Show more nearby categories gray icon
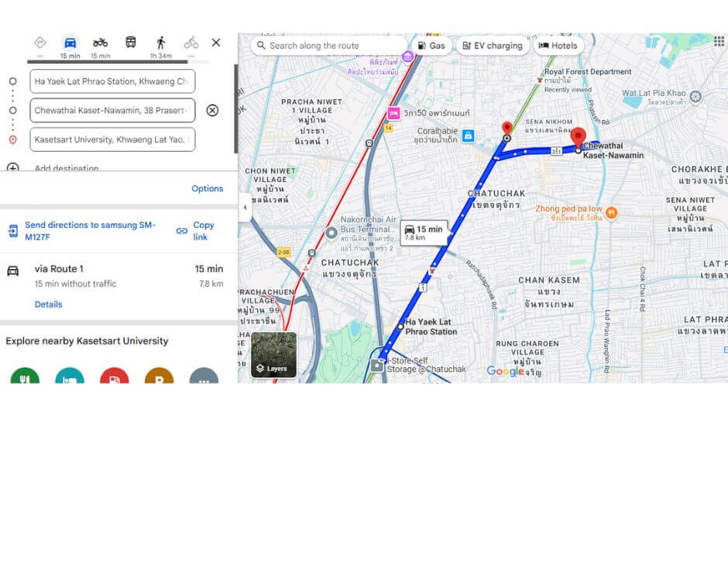The image size is (728, 564). tap(204, 376)
